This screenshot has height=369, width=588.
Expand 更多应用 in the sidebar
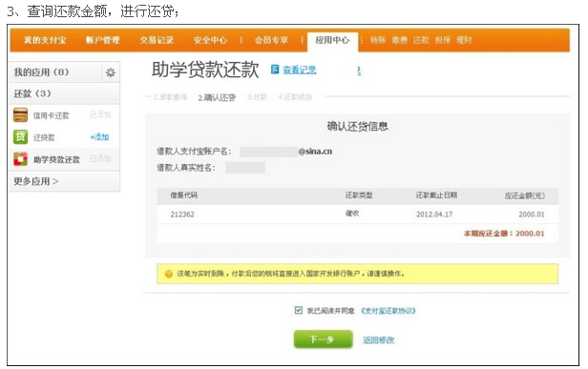pos(35,181)
